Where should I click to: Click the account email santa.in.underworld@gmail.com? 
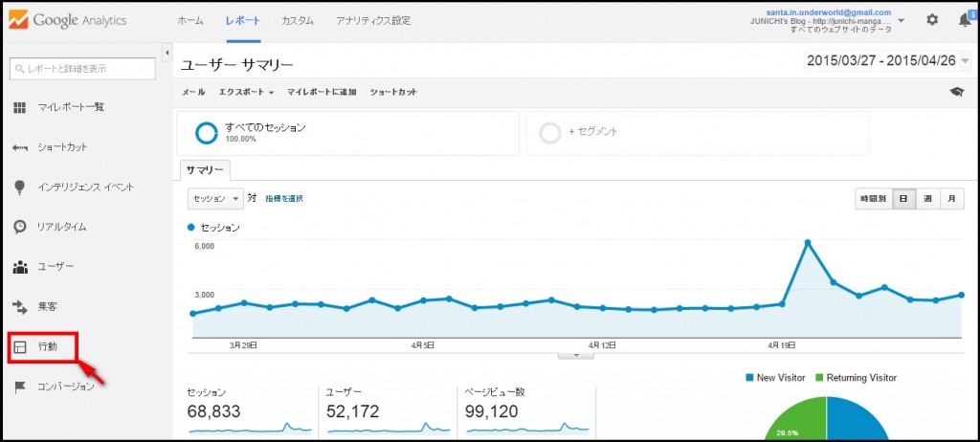(828, 12)
